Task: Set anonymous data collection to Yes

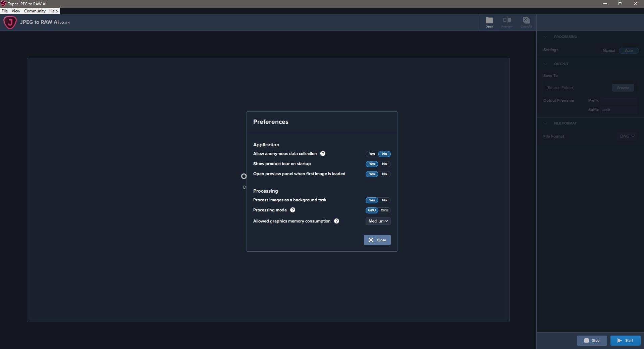Action: click(x=372, y=154)
